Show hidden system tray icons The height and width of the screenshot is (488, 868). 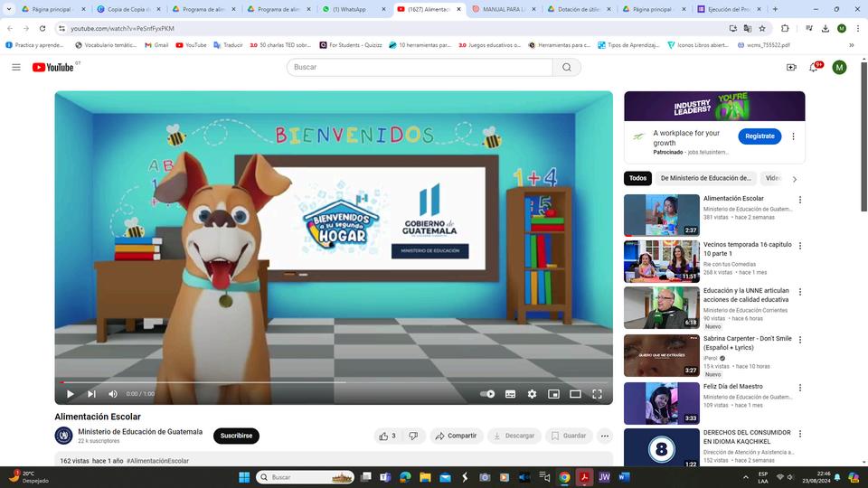click(746, 477)
